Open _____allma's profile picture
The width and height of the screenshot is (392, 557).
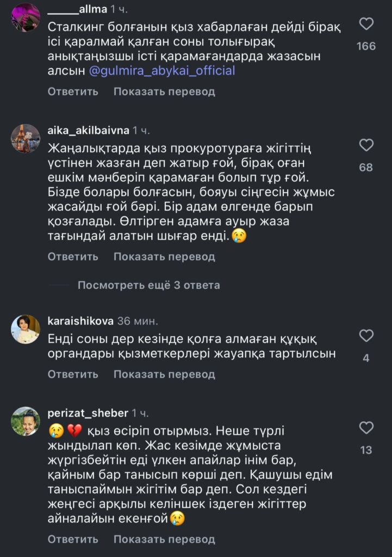point(26,17)
